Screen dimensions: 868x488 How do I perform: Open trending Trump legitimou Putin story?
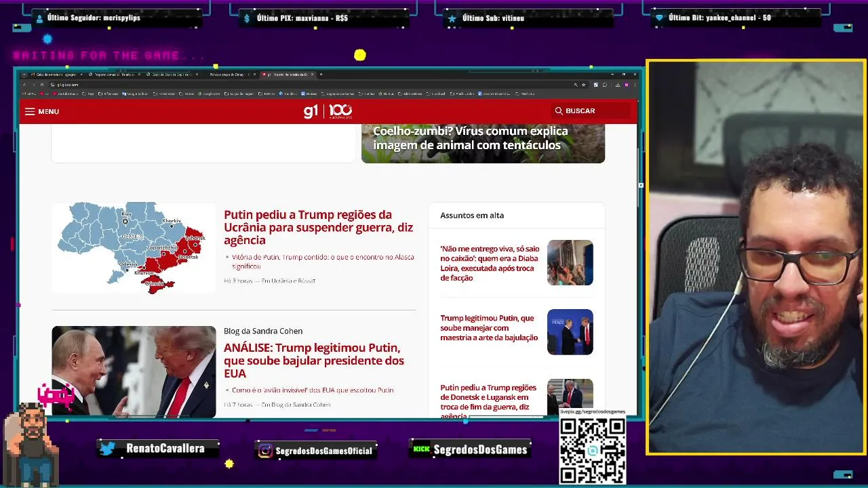[489, 327]
